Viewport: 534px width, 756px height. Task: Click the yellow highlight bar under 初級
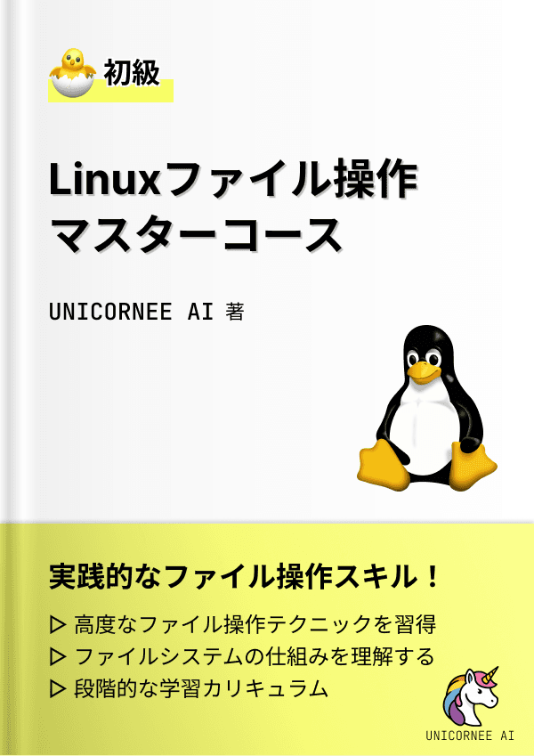tap(111, 91)
